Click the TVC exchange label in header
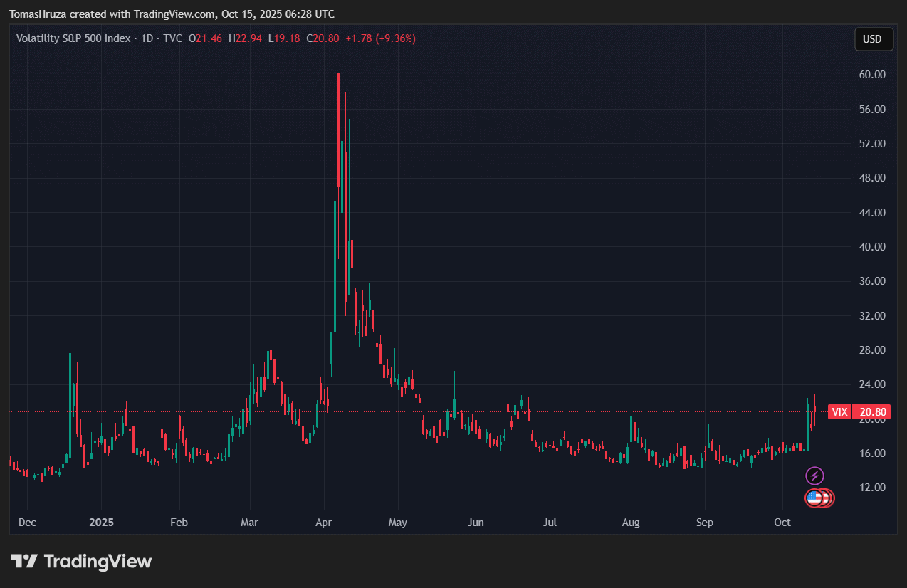Image resolution: width=907 pixels, height=588 pixels. click(x=172, y=38)
